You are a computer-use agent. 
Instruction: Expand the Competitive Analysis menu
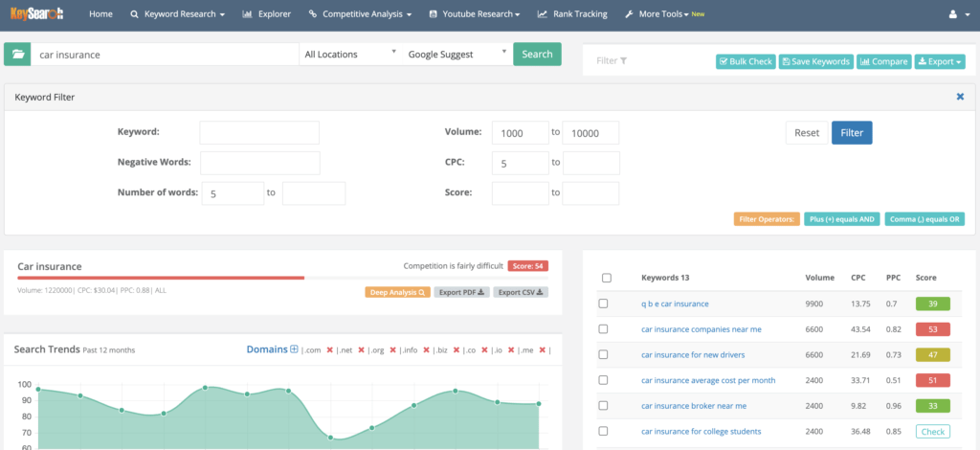pyautogui.click(x=360, y=13)
